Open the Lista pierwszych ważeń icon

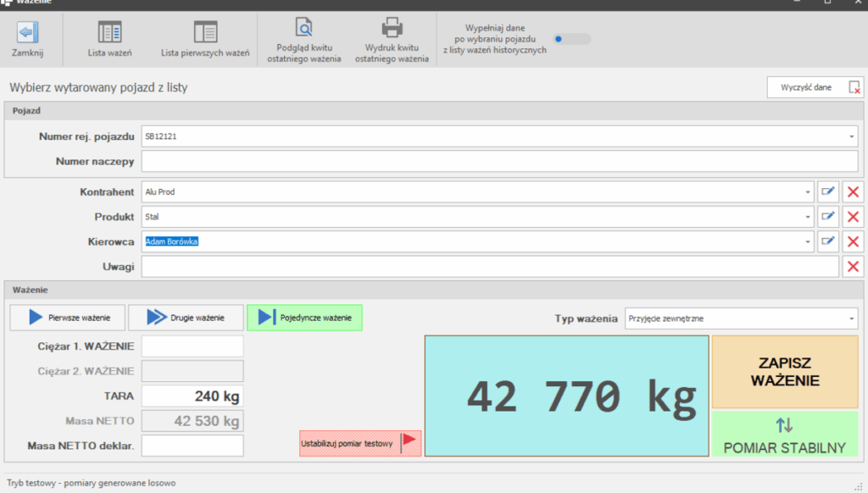tap(205, 32)
